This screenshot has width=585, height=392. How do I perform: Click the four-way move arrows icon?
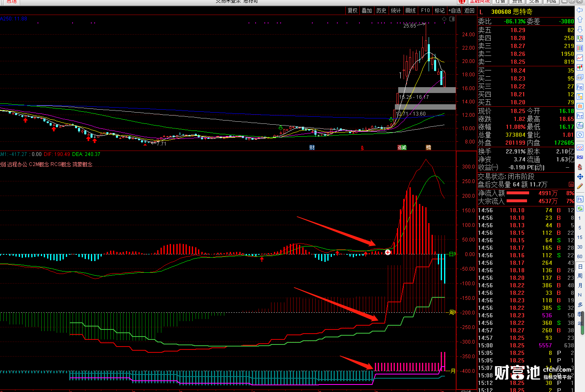(580, 177)
